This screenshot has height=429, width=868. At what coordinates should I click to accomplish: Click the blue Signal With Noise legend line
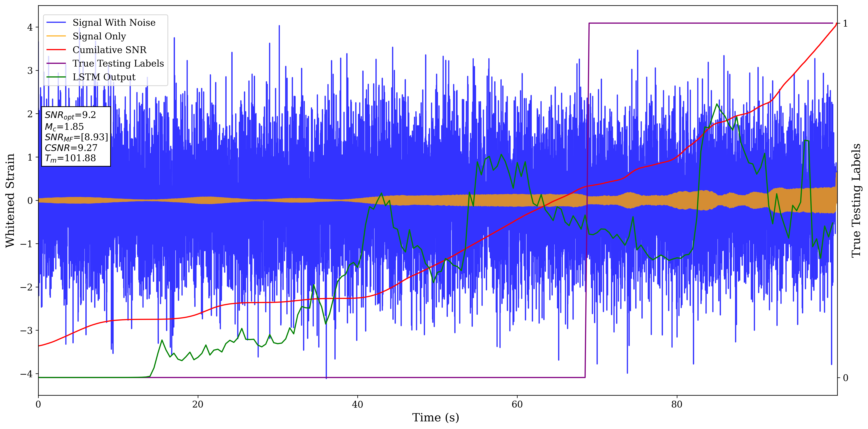pyautogui.click(x=56, y=23)
